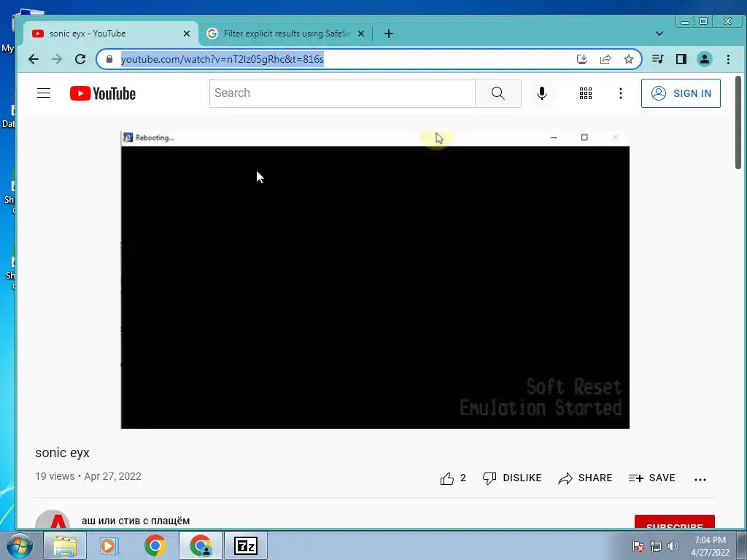This screenshot has width=747, height=560.
Task: Open the YouTube apps grid
Action: pyautogui.click(x=586, y=93)
